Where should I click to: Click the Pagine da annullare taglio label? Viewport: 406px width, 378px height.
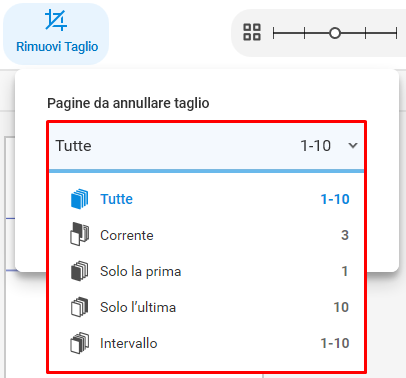pos(128,103)
